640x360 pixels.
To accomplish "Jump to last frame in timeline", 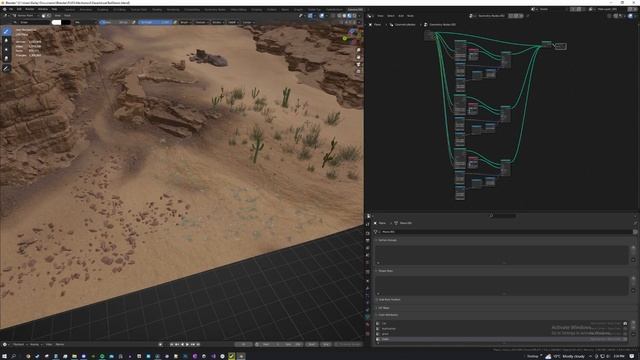I will pyautogui.click(x=198, y=344).
